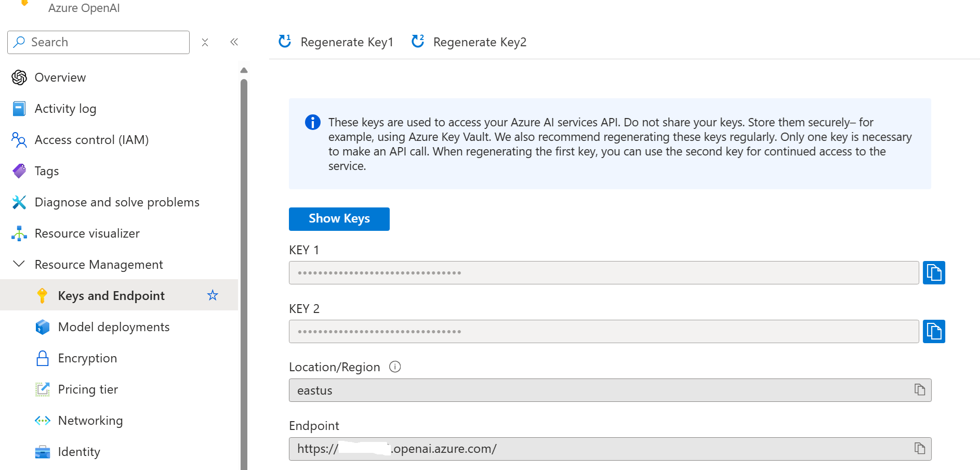Viewport: 980px width, 470px height.
Task: Favorite Keys and Endpoint with star
Action: click(213, 295)
